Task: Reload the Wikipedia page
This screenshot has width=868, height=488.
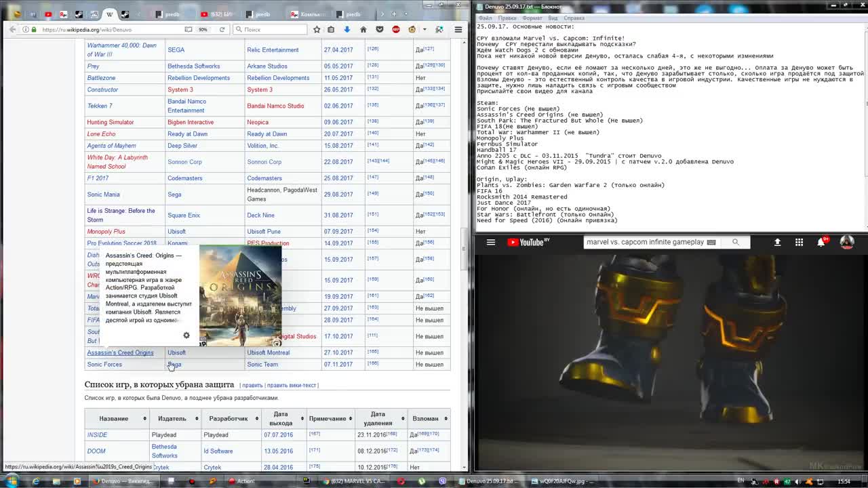Action: (x=222, y=30)
